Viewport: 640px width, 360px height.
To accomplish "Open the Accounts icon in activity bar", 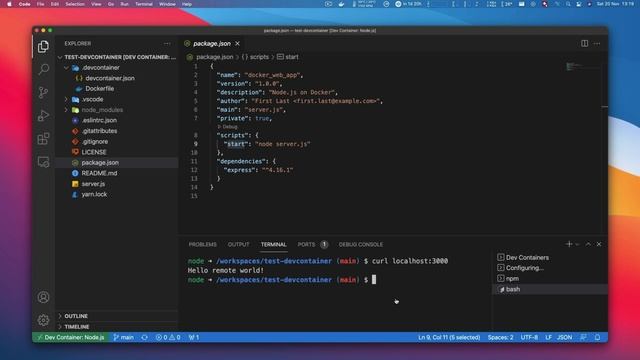I will pyautogui.click(x=43, y=297).
